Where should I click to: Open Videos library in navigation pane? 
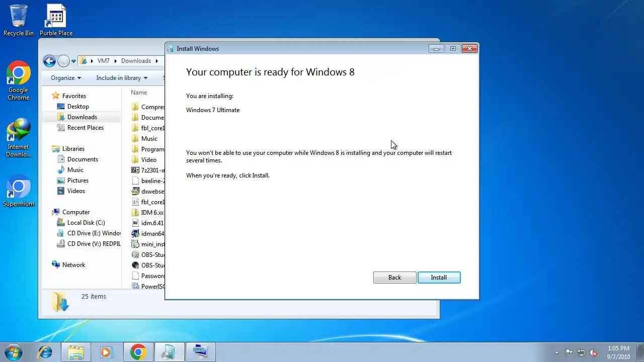(76, 191)
